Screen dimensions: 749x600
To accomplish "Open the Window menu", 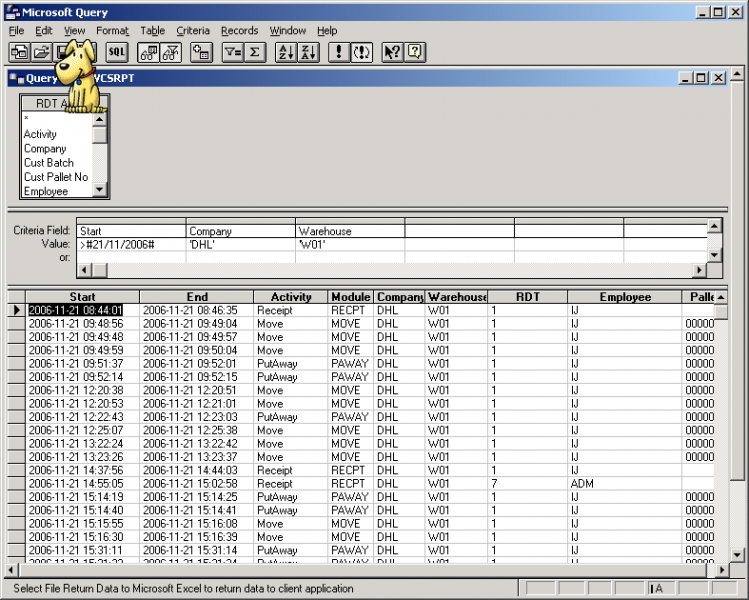I will (288, 31).
